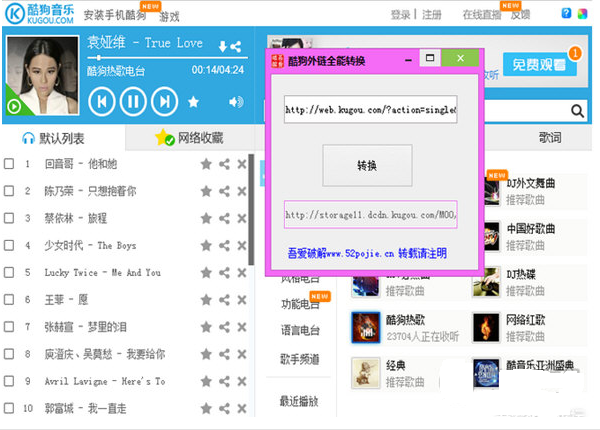Check the box for 回音哥 - 他和她
The height and width of the screenshot is (430, 600).
click(x=9, y=164)
